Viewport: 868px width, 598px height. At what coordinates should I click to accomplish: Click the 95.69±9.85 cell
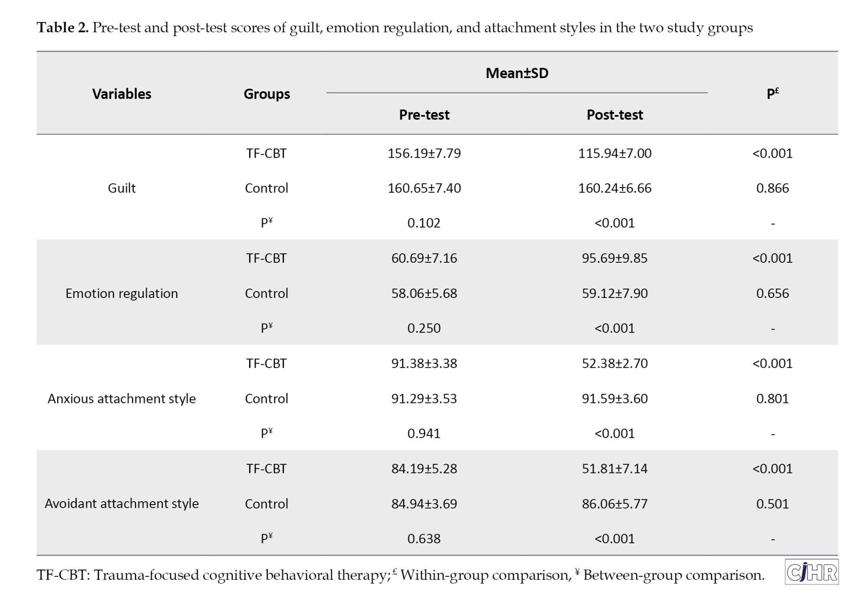coord(615,258)
